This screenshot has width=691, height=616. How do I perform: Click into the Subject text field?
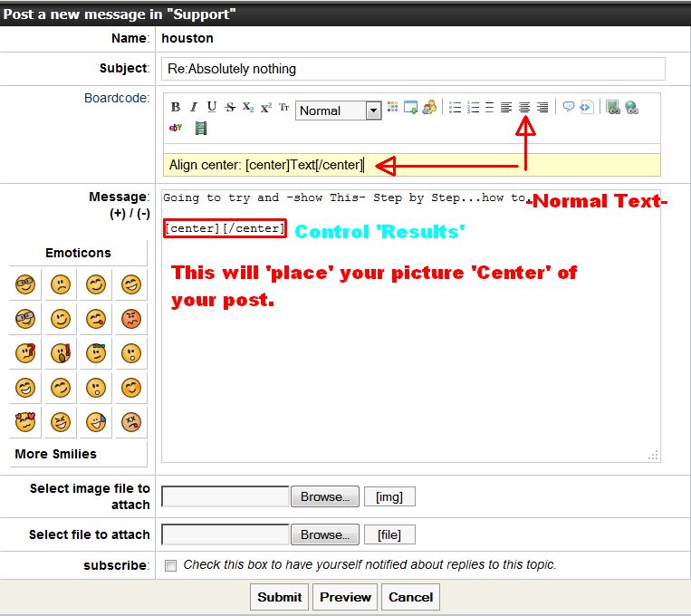(x=414, y=69)
